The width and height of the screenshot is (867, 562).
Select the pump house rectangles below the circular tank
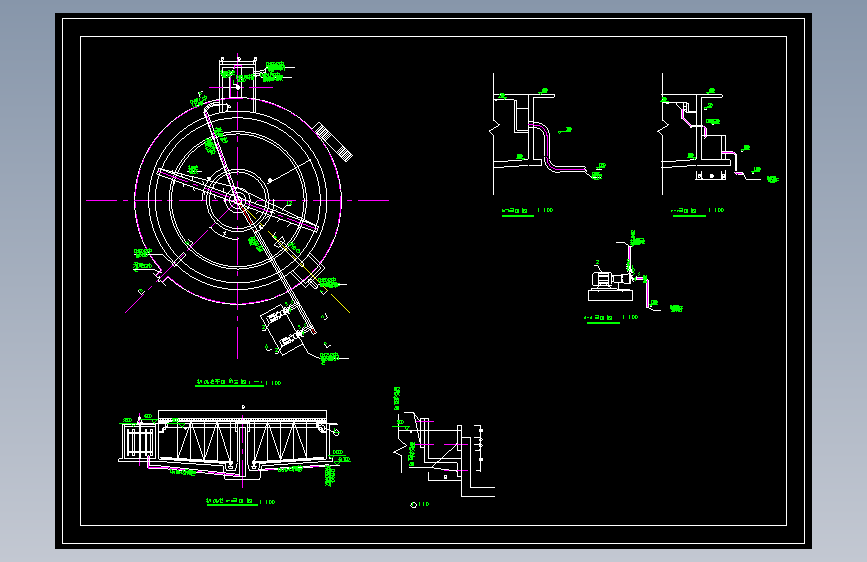[284, 328]
